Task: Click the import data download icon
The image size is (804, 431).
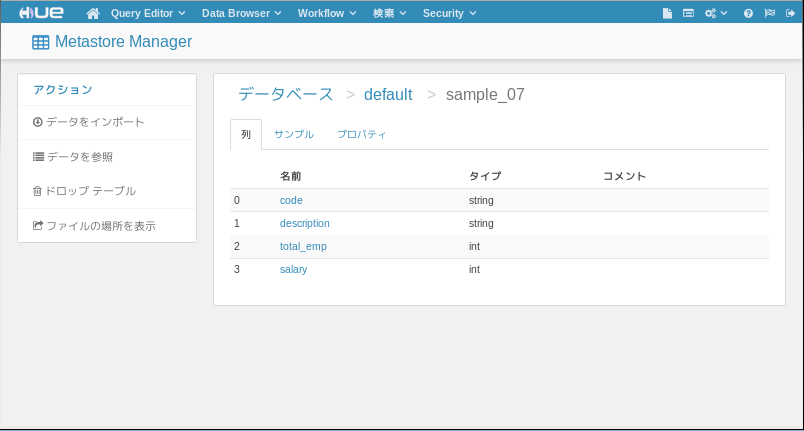Action: coord(37,122)
